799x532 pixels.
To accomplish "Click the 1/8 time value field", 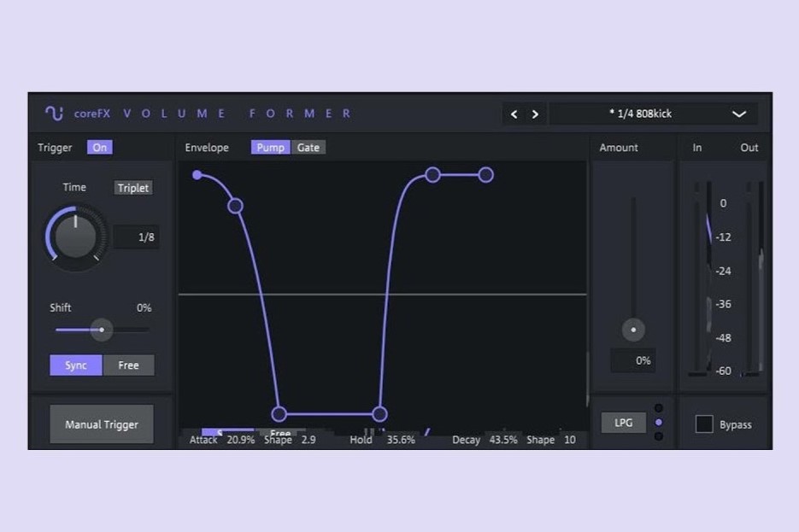I will click(x=137, y=237).
